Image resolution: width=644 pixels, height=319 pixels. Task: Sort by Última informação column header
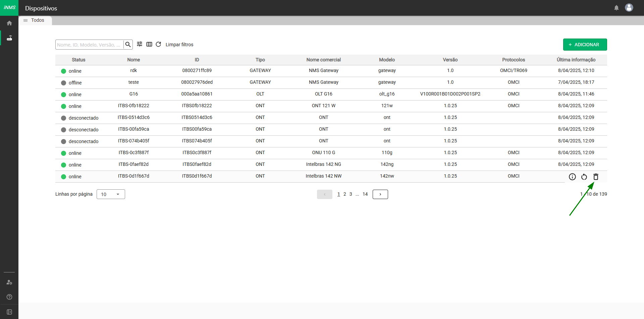point(576,60)
